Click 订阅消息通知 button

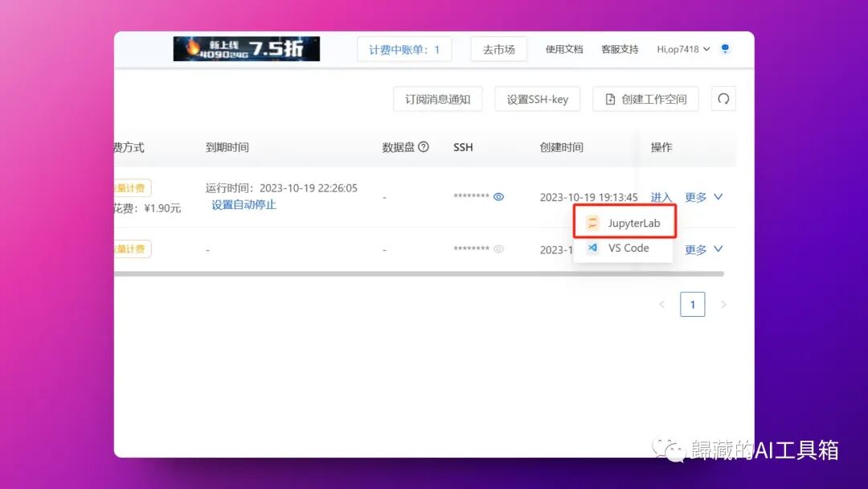(x=438, y=99)
